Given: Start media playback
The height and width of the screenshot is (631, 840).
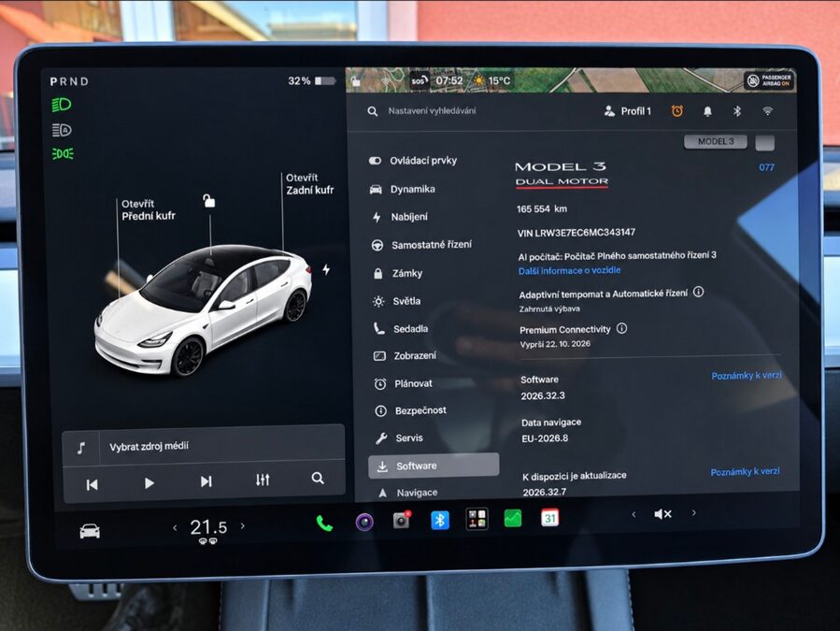Looking at the screenshot, I should (149, 483).
